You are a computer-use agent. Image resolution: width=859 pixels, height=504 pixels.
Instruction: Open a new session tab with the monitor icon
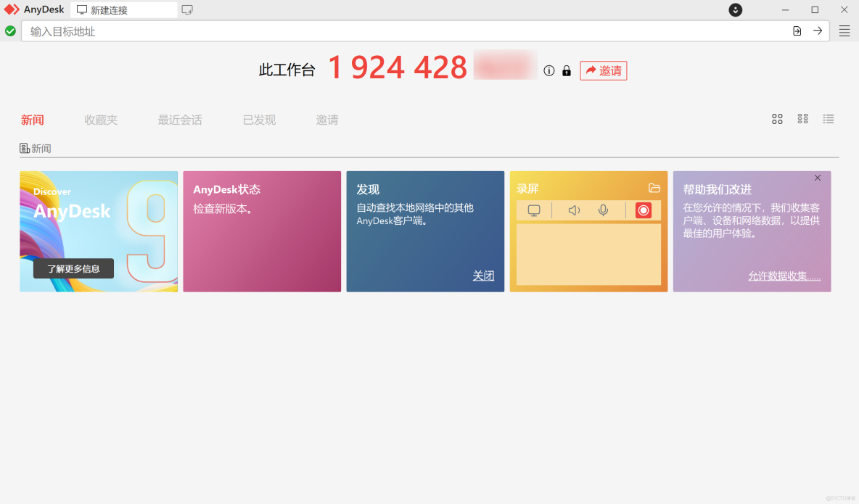click(187, 9)
